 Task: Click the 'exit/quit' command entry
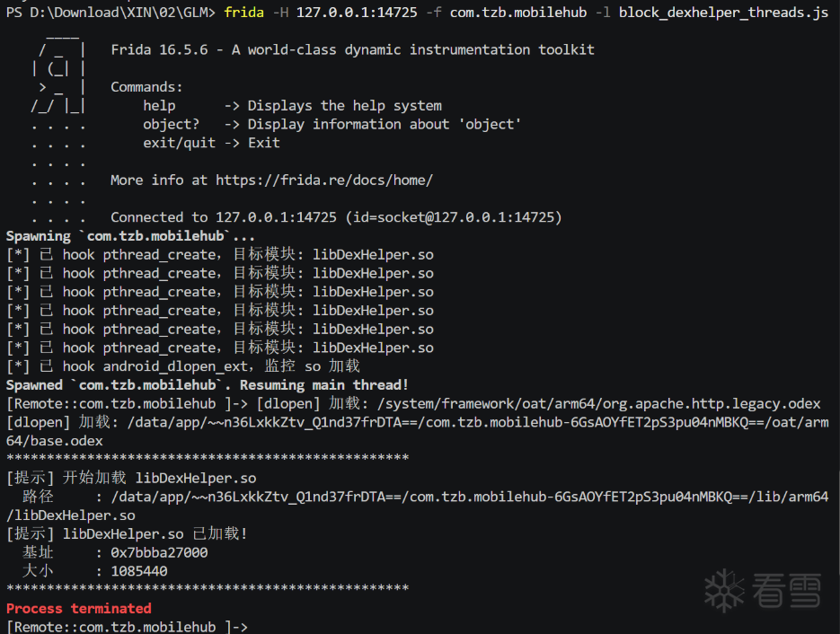pyautogui.click(x=179, y=143)
